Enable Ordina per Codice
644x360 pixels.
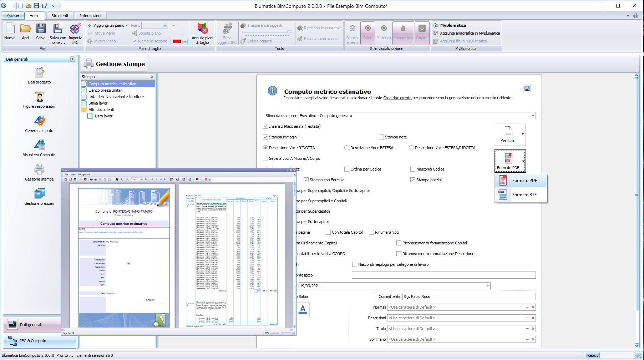(x=347, y=169)
